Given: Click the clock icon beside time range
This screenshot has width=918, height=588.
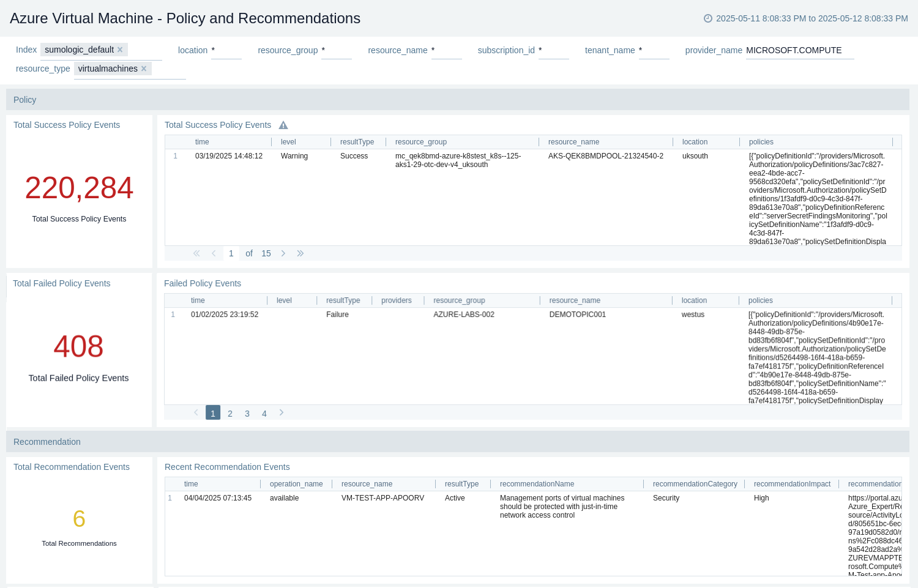Looking at the screenshot, I should (x=708, y=18).
